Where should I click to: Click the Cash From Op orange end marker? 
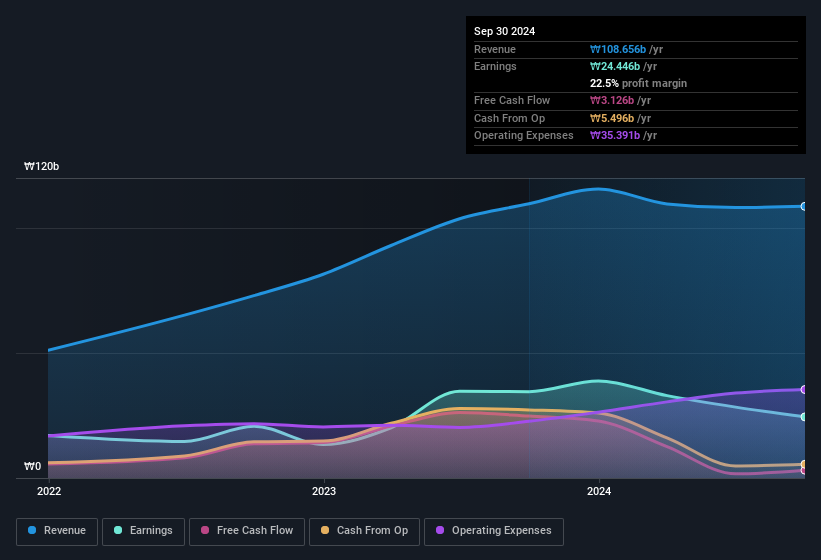(x=803, y=464)
